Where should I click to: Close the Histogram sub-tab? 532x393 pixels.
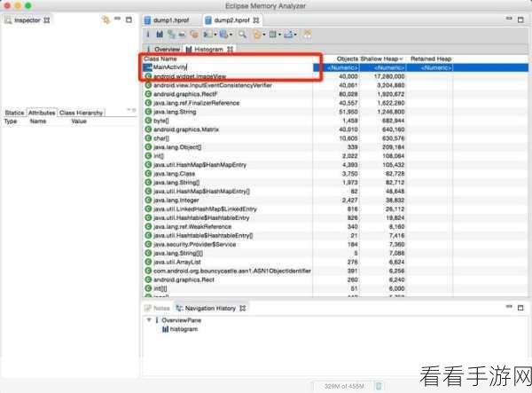point(230,49)
